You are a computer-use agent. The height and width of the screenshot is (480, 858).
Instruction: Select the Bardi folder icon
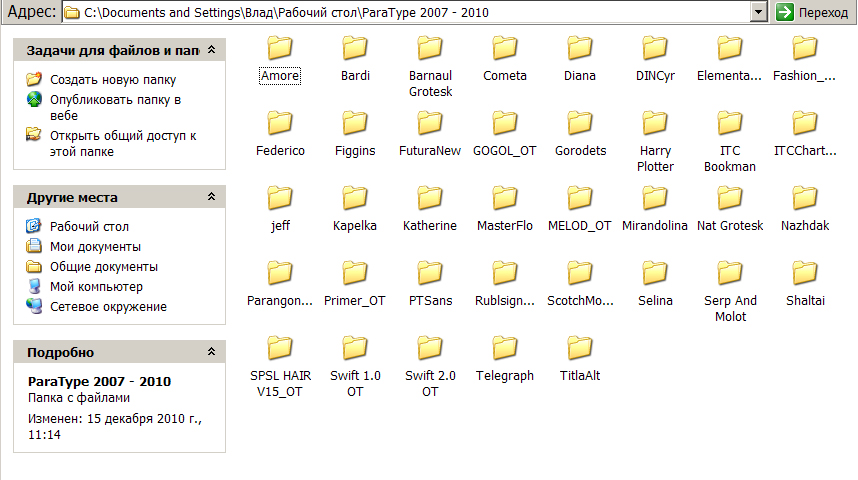click(355, 48)
